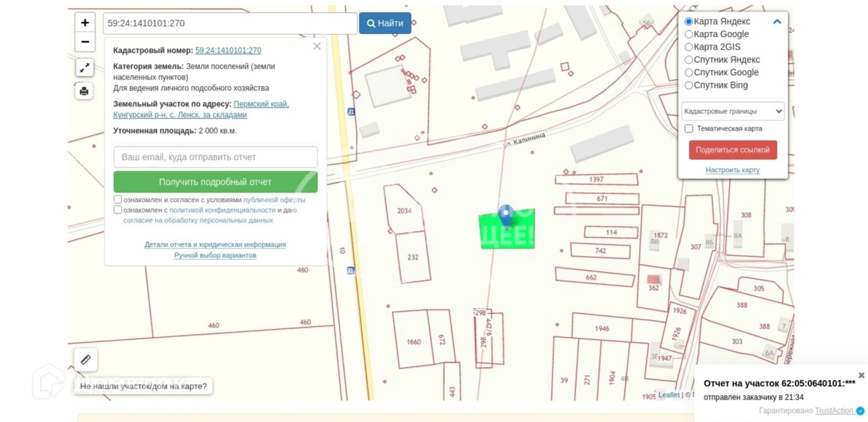Zoom in with the plus button

[x=85, y=22]
